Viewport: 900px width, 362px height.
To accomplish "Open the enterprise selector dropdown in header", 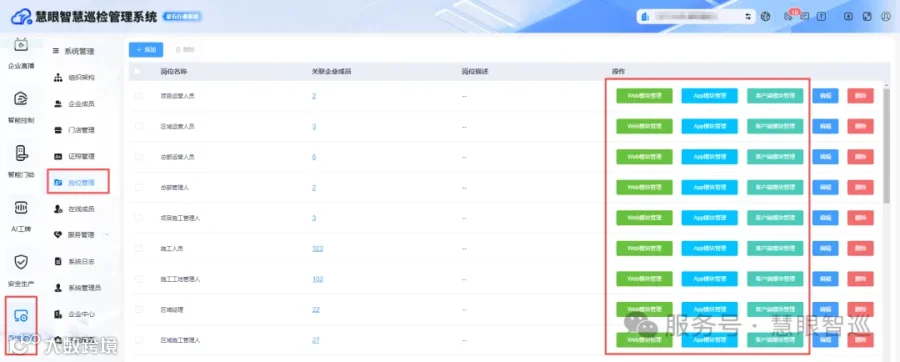I will pyautogui.click(x=696, y=17).
